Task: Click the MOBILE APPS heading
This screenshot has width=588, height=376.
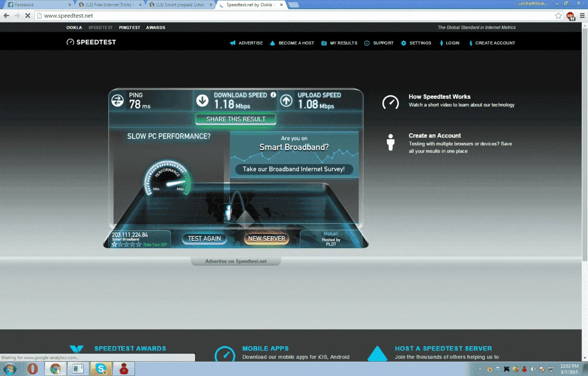Action: 266,349
